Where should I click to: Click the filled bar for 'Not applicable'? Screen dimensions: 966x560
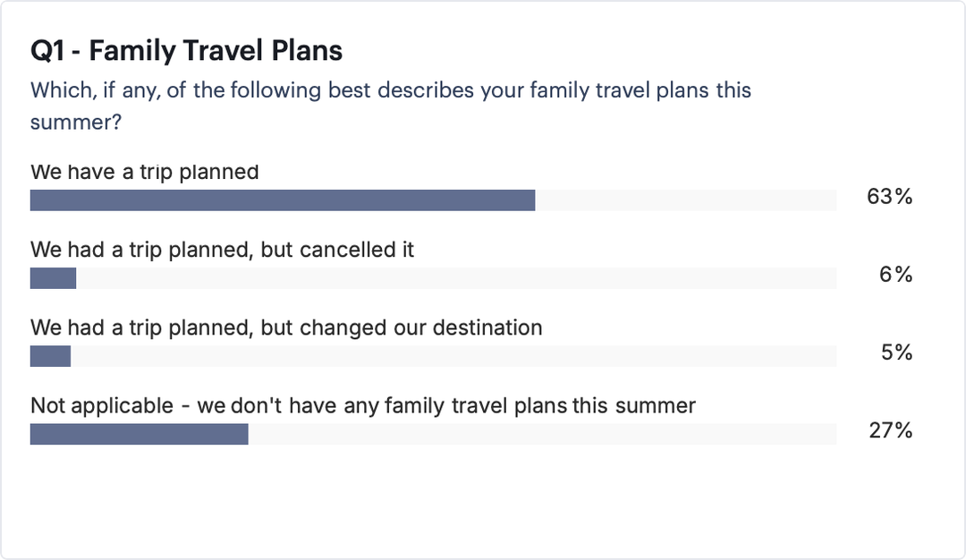[140, 434]
